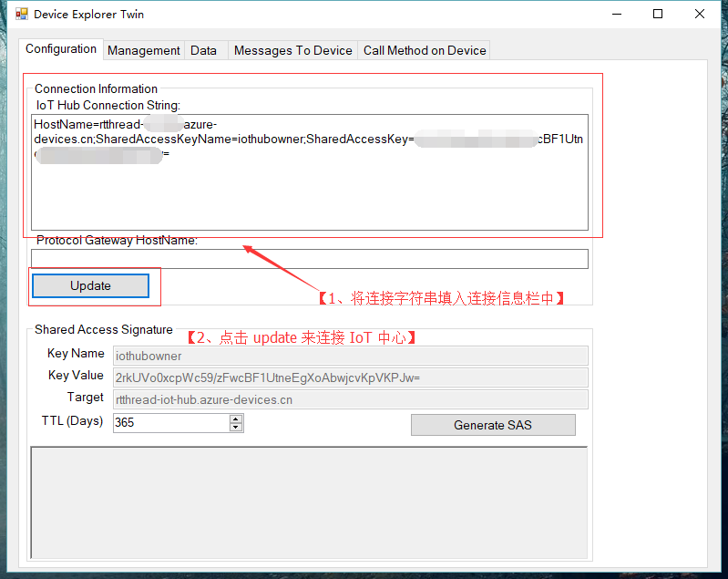Open Call Method on Device tab
The width and height of the screenshot is (728, 579).
coord(425,51)
